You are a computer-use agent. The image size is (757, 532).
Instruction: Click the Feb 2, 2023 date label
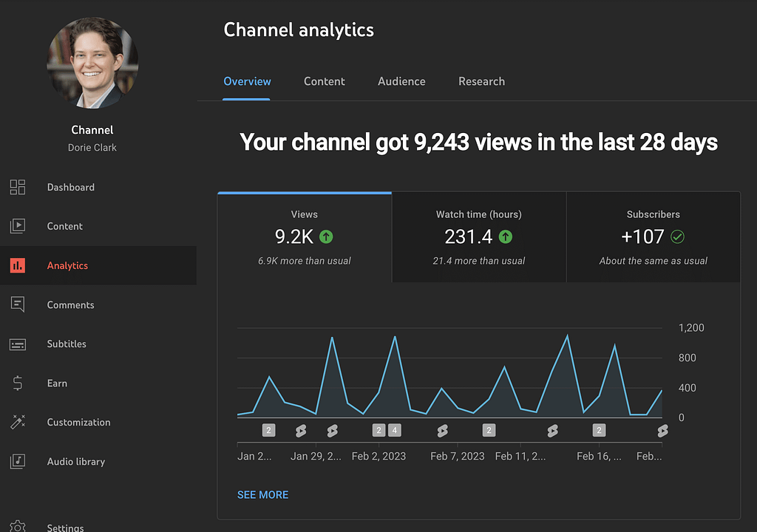pos(378,456)
